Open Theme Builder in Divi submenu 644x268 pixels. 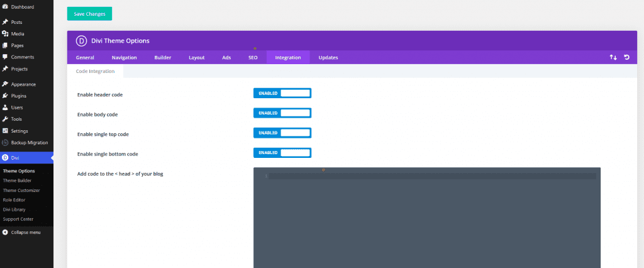(x=17, y=181)
